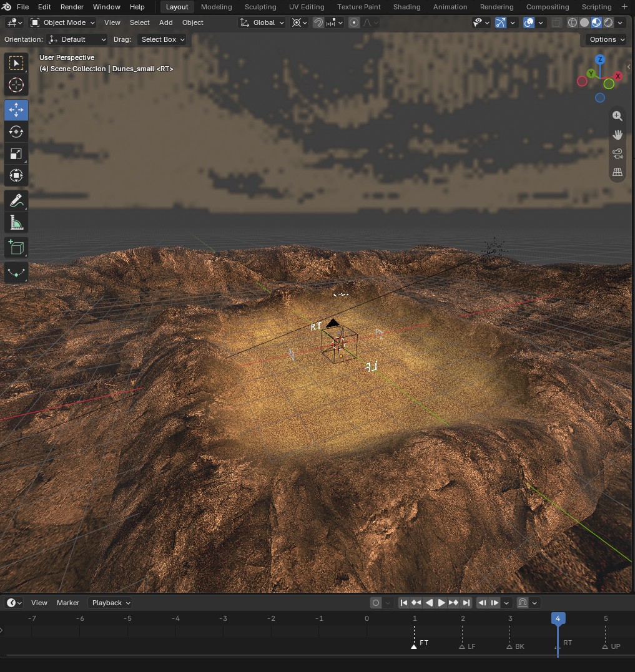Open pivot point dropdown

(x=299, y=22)
